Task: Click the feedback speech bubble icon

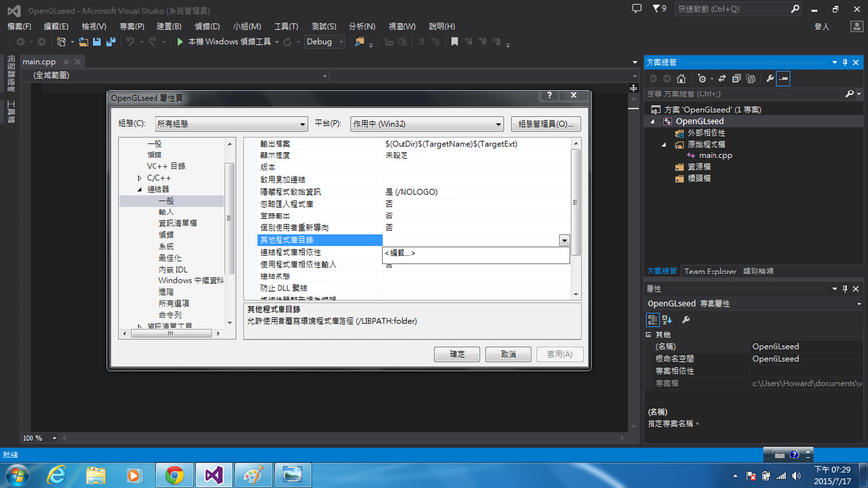Action: tap(637, 8)
